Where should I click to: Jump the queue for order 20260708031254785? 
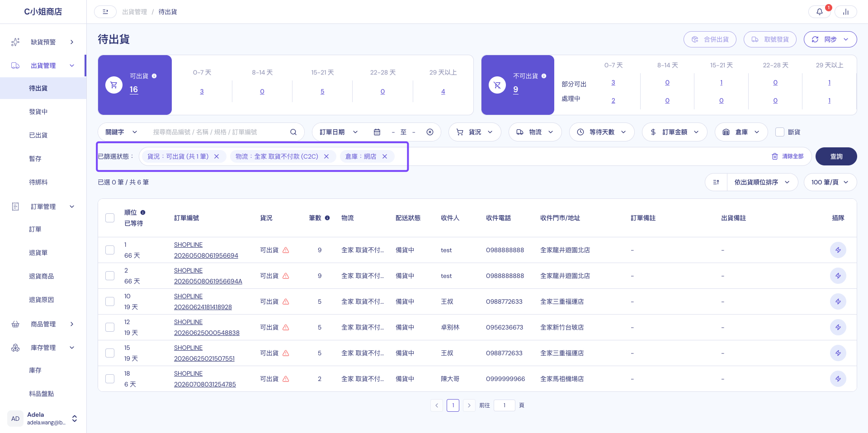pyautogui.click(x=838, y=379)
